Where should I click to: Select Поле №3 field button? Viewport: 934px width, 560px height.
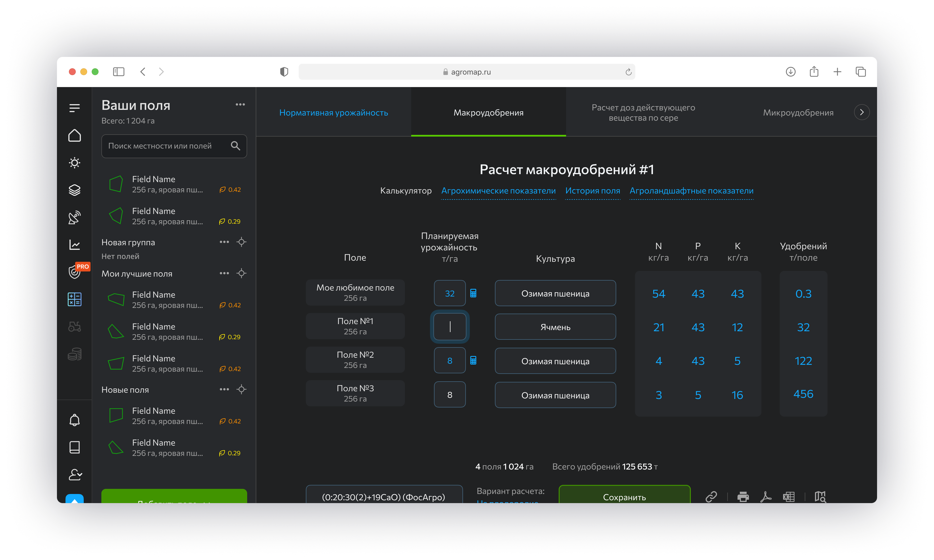click(355, 393)
